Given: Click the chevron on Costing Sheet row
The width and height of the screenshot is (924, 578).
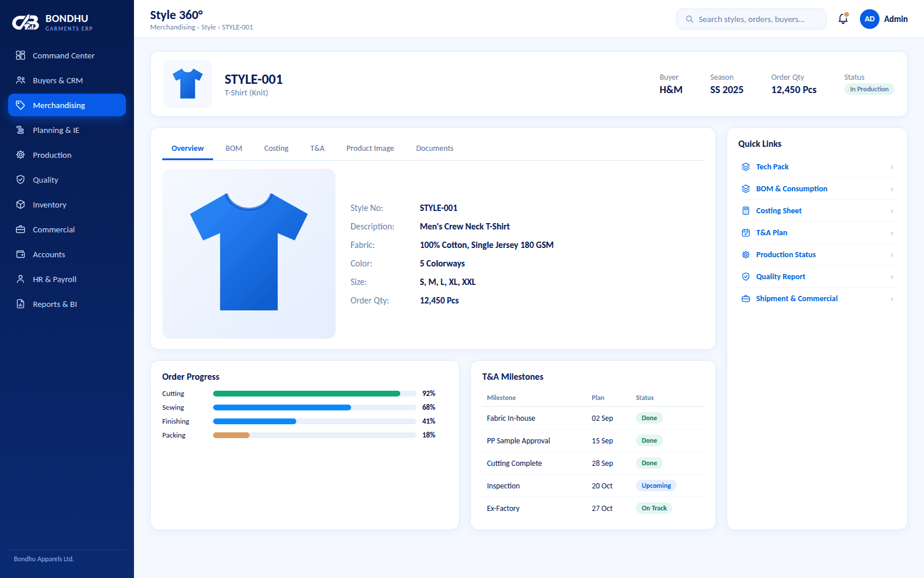Looking at the screenshot, I should click(892, 211).
